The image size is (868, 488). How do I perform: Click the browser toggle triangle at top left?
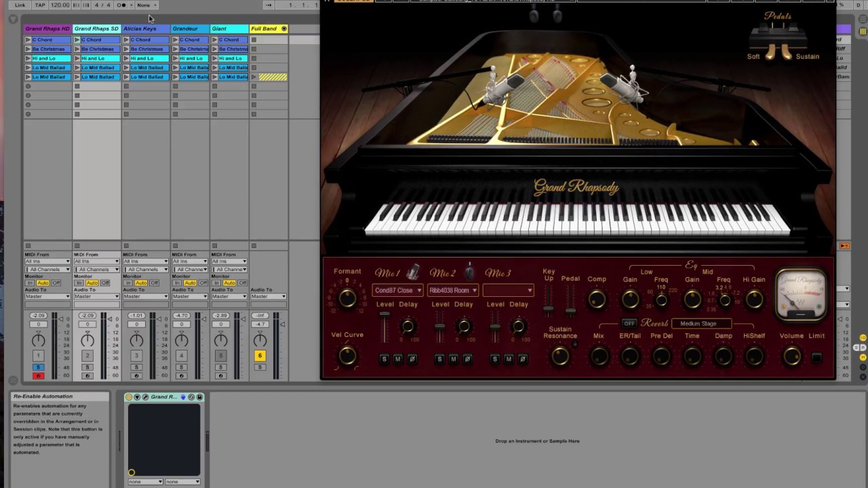13,19
